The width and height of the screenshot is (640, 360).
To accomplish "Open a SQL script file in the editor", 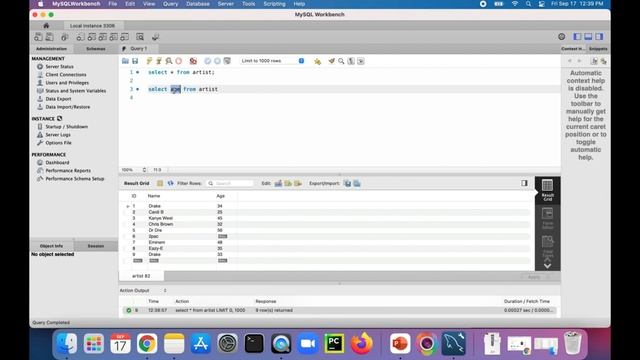I will click(125, 61).
